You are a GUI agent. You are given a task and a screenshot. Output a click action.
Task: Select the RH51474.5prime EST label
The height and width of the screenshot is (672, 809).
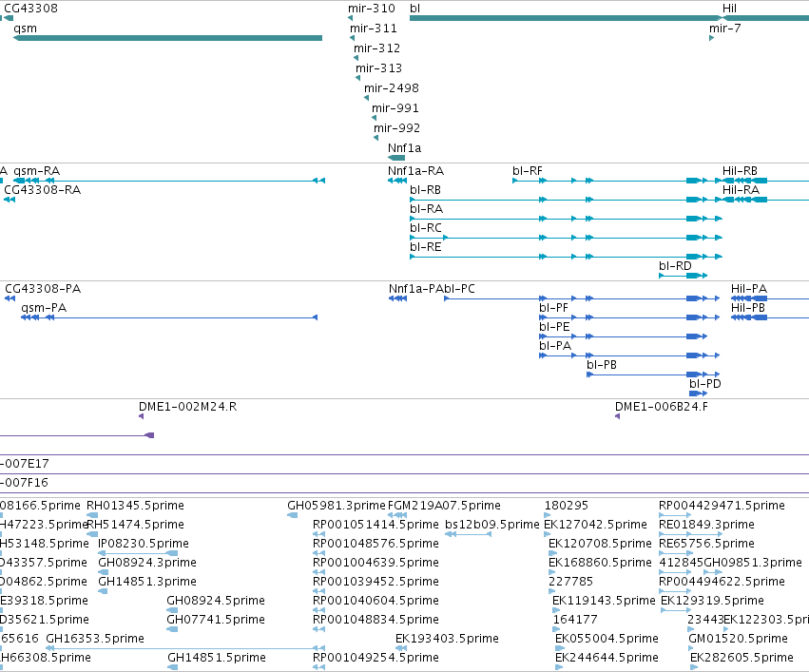click(x=135, y=525)
